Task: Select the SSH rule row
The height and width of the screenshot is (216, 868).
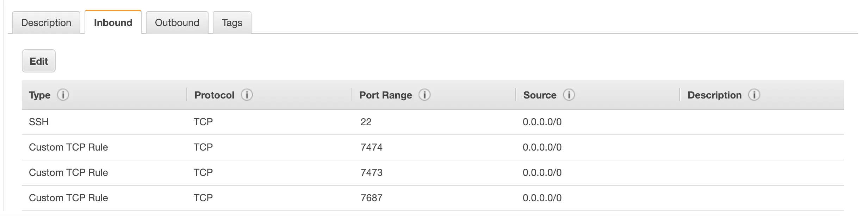Action: (39, 122)
